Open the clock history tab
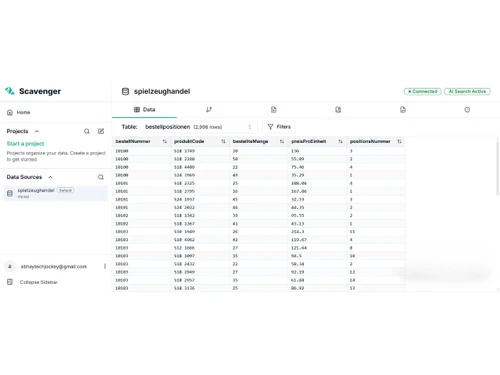 click(467, 110)
